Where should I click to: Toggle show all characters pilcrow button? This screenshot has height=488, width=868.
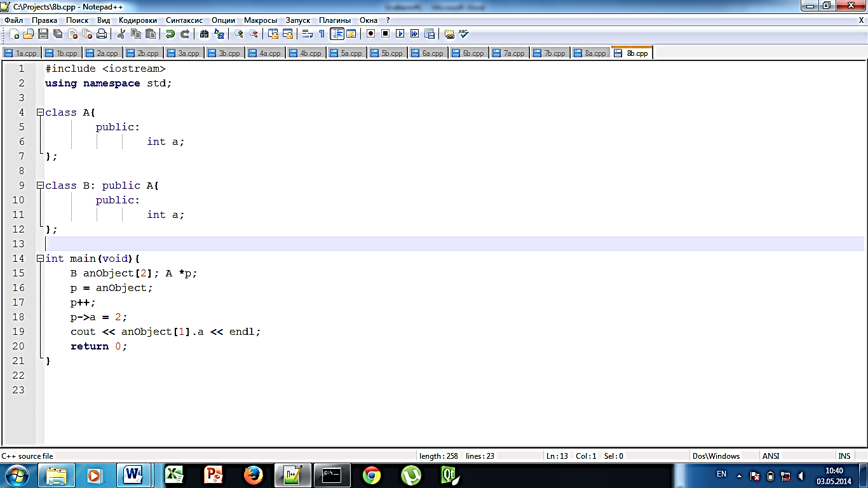[322, 34]
